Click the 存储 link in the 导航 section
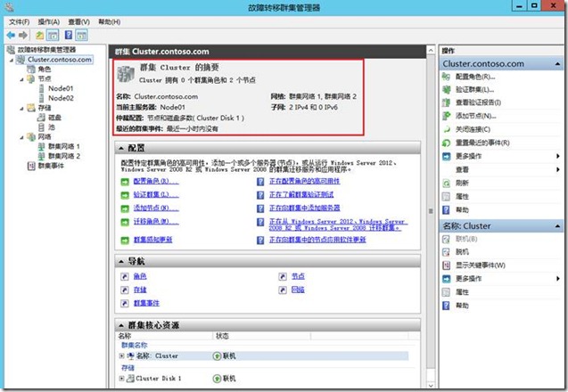Image resolution: width=568 pixels, height=392 pixels. point(140,290)
